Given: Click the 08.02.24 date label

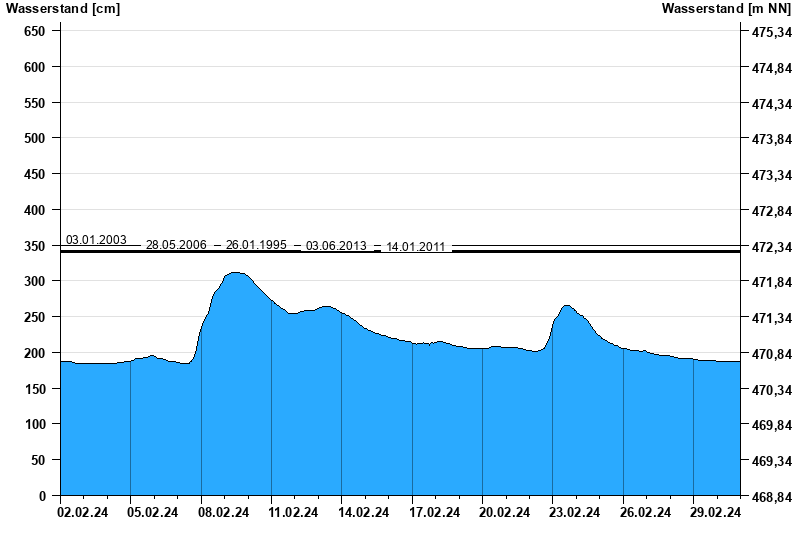Looking at the screenshot, I should tap(224, 513).
